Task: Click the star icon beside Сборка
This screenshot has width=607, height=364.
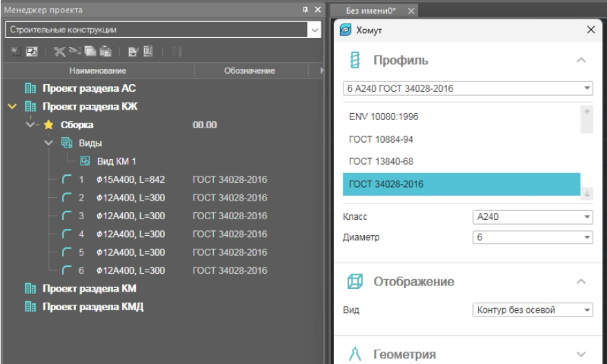Action: click(48, 125)
